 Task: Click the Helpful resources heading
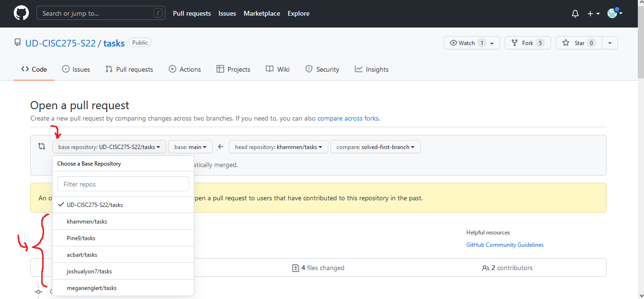point(488,233)
